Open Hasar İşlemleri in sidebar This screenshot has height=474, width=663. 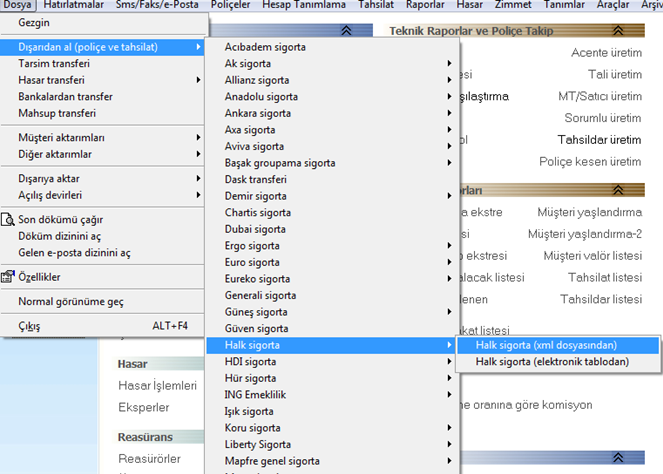(157, 386)
